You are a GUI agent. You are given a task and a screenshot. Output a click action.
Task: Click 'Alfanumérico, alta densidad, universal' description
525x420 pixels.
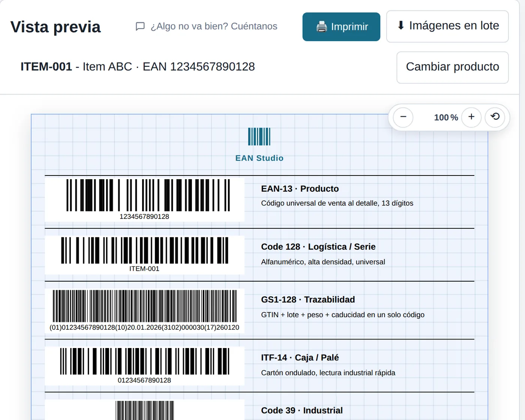(x=323, y=262)
